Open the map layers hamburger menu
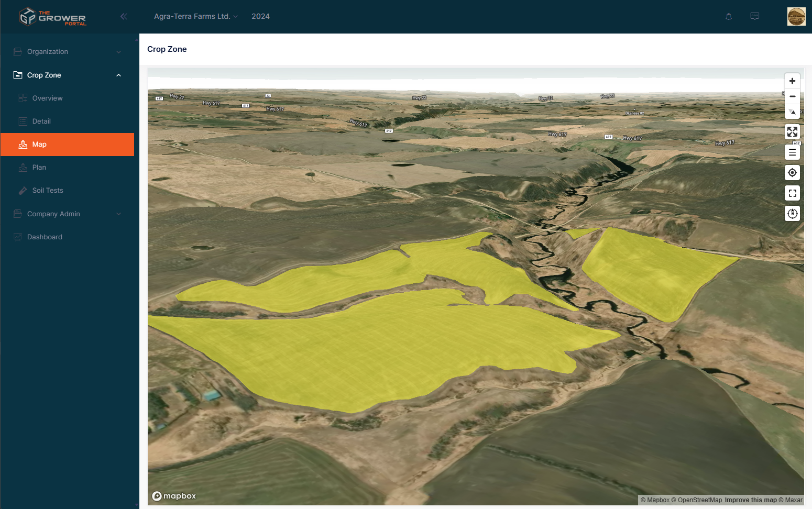 [792, 152]
